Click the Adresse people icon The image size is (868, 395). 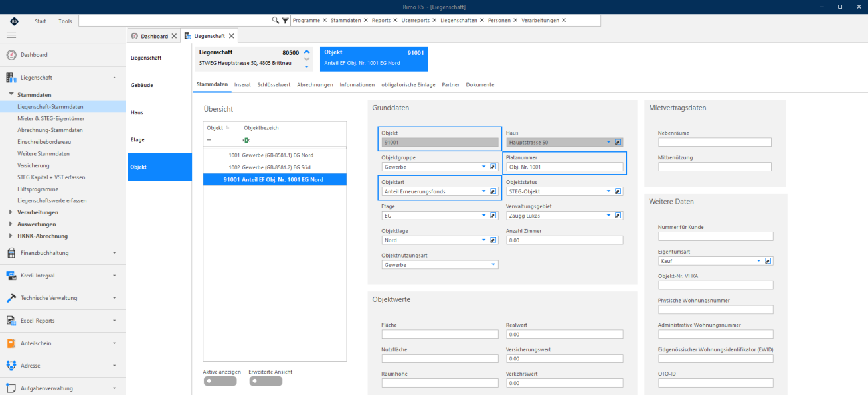(11, 366)
